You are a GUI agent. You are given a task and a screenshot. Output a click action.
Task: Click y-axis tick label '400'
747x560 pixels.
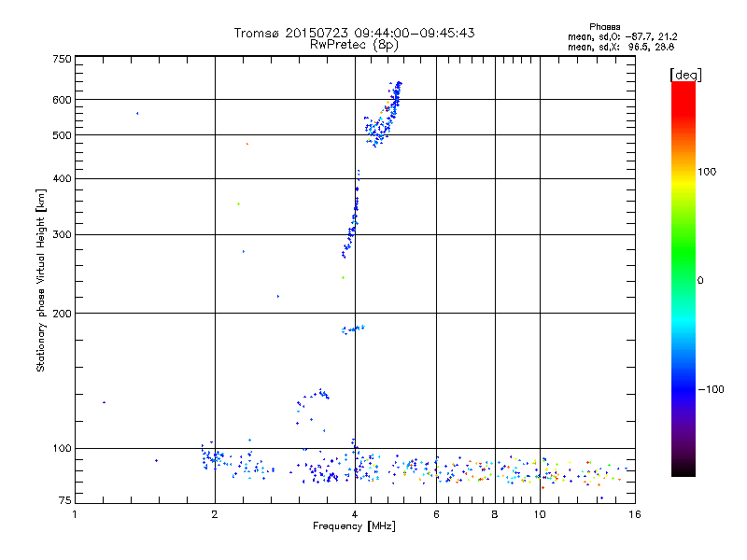62,178
